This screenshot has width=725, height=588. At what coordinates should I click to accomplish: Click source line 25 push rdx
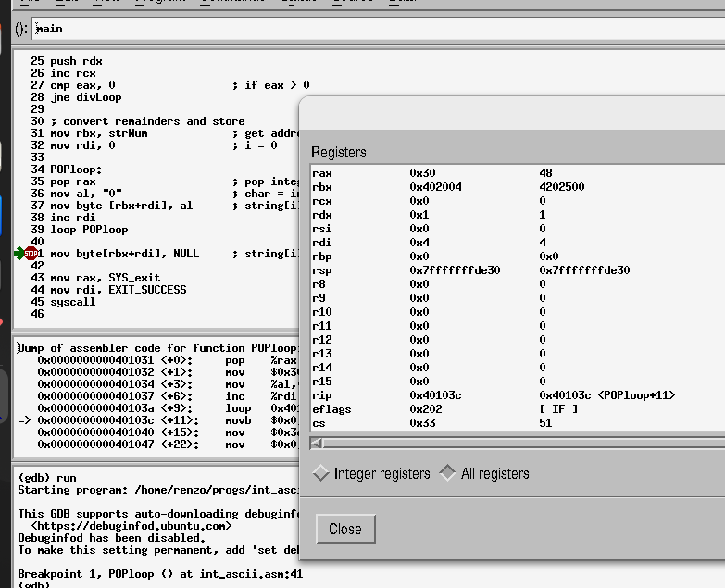[x=67, y=61]
